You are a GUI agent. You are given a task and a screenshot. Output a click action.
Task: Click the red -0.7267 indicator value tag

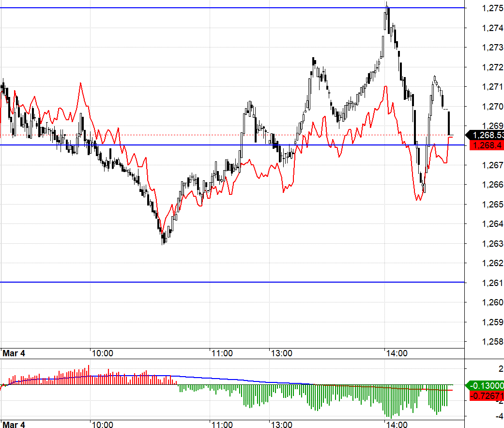tap(486, 396)
